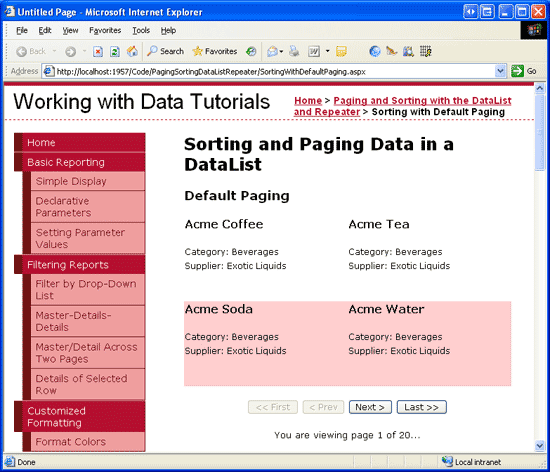Image resolution: width=550 pixels, height=472 pixels.
Task: Click the Next > paging button
Action: pos(370,407)
